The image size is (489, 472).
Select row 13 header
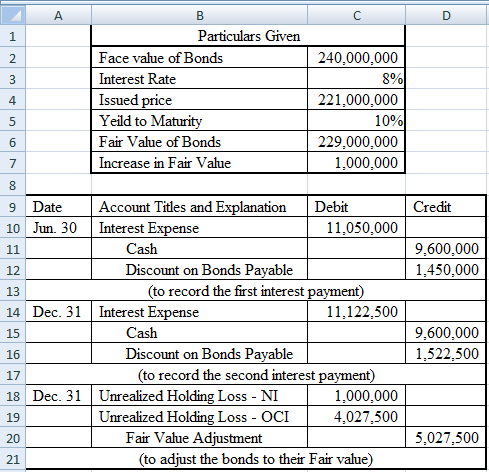click(x=13, y=291)
